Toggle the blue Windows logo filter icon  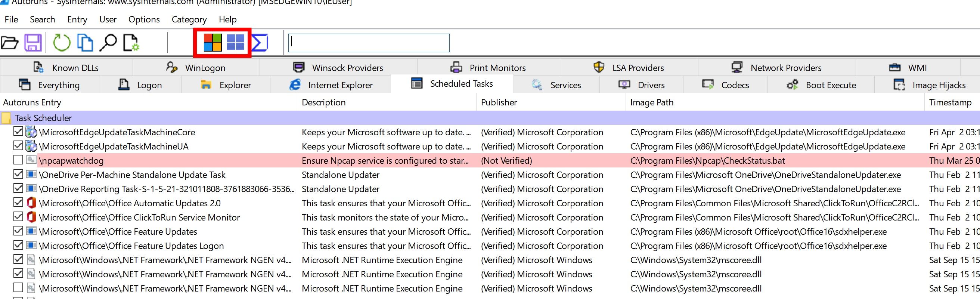click(236, 42)
